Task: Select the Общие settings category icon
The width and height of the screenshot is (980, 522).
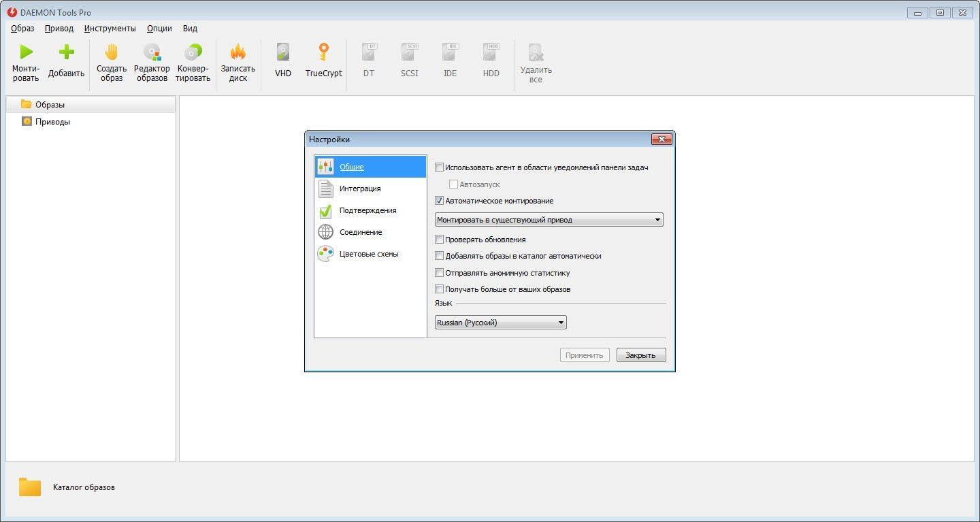Action: click(326, 167)
